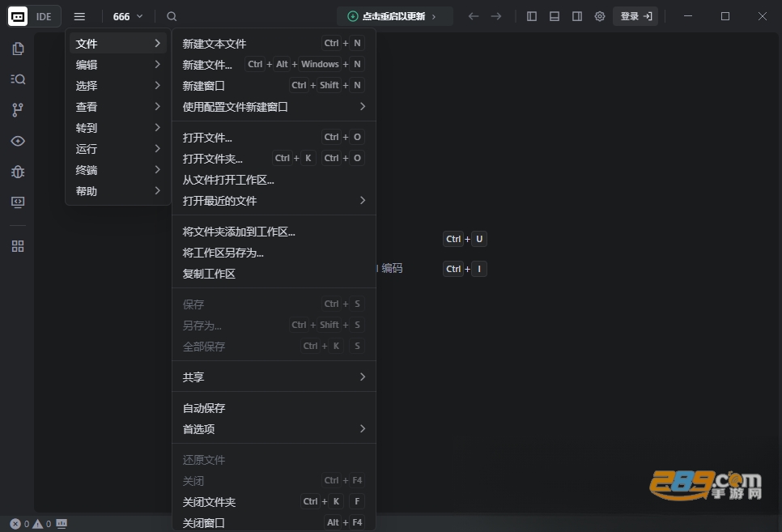Open the remote monitor icon in sidebar
This screenshot has width=782, height=532.
[18, 202]
